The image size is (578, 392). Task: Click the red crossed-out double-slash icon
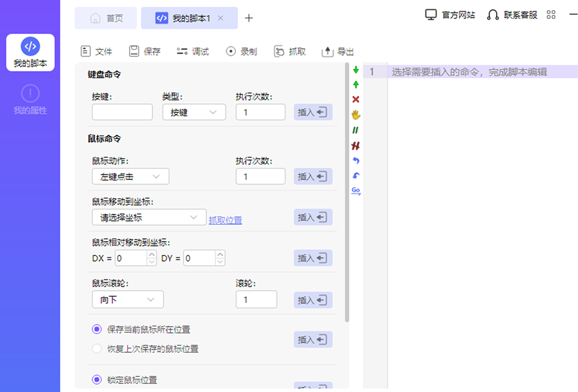click(356, 146)
